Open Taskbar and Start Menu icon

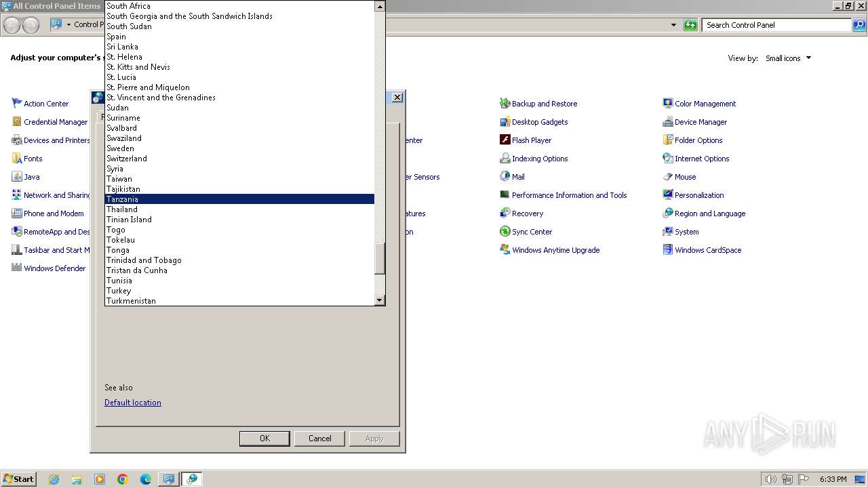(17, 249)
